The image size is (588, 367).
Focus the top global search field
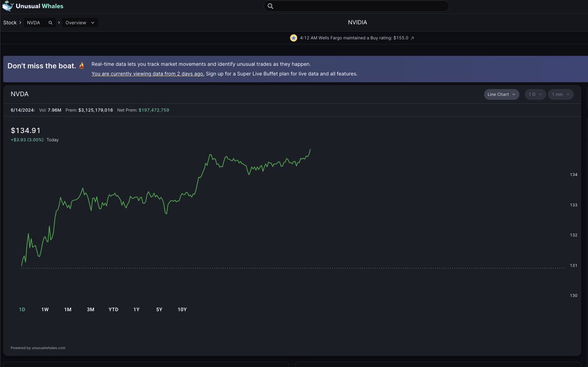[x=356, y=6]
